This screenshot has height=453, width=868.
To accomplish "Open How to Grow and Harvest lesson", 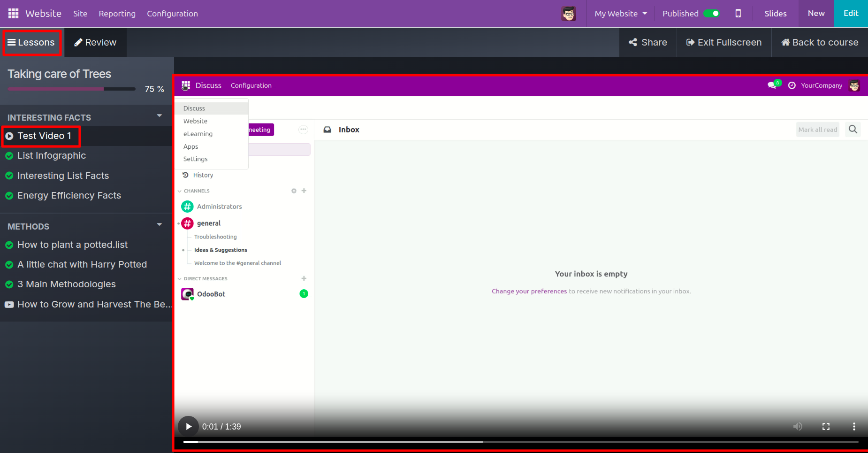I will point(95,304).
